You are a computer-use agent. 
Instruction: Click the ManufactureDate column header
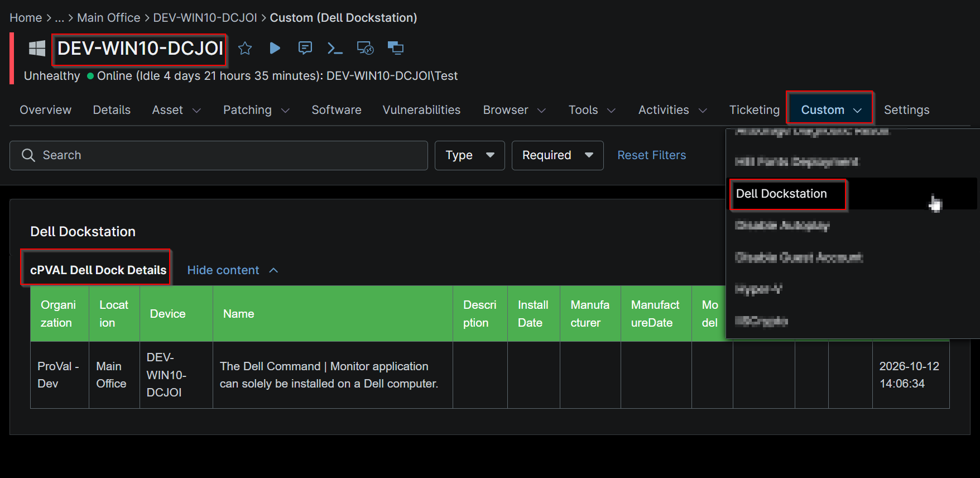(x=655, y=314)
